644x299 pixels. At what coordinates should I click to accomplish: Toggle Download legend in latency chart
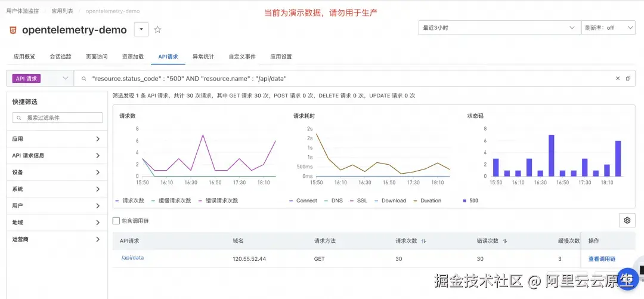coord(390,201)
